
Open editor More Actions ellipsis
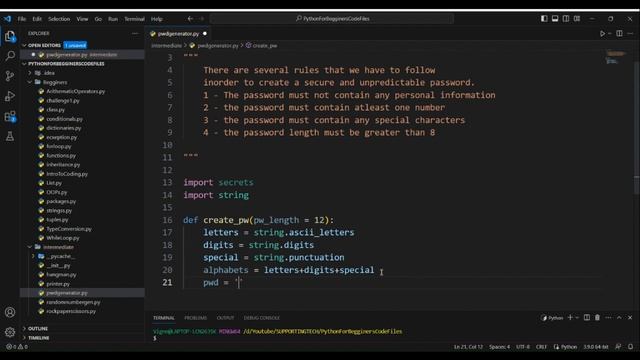(631, 33)
